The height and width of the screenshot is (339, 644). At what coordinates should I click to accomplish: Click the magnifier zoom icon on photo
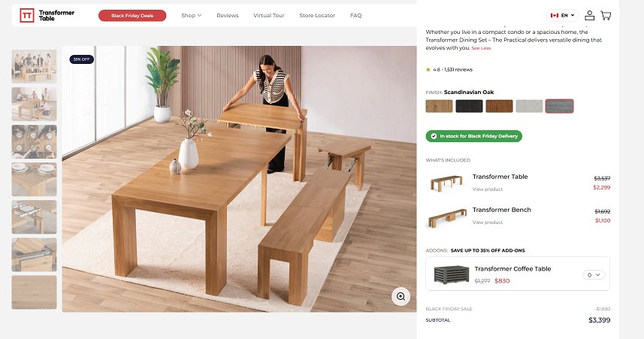(x=401, y=296)
